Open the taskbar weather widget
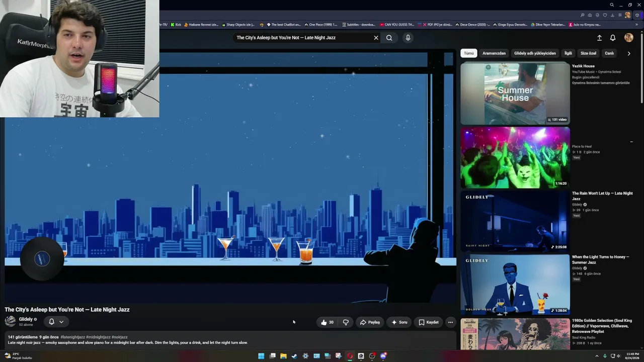This screenshot has height=362, width=644. pos(19,356)
